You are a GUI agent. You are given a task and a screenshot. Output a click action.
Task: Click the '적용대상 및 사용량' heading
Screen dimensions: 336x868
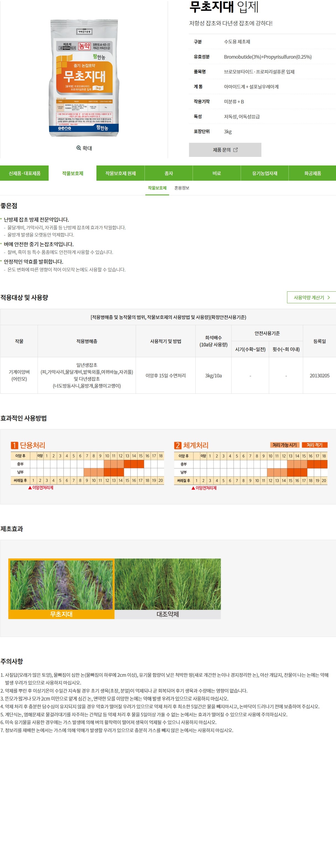pyautogui.click(x=24, y=297)
